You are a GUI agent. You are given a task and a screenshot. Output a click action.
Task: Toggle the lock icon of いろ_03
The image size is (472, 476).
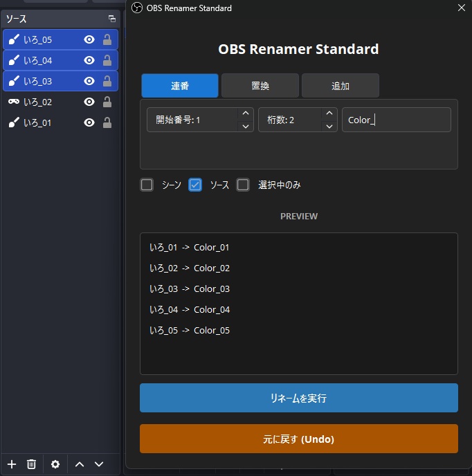click(x=107, y=81)
